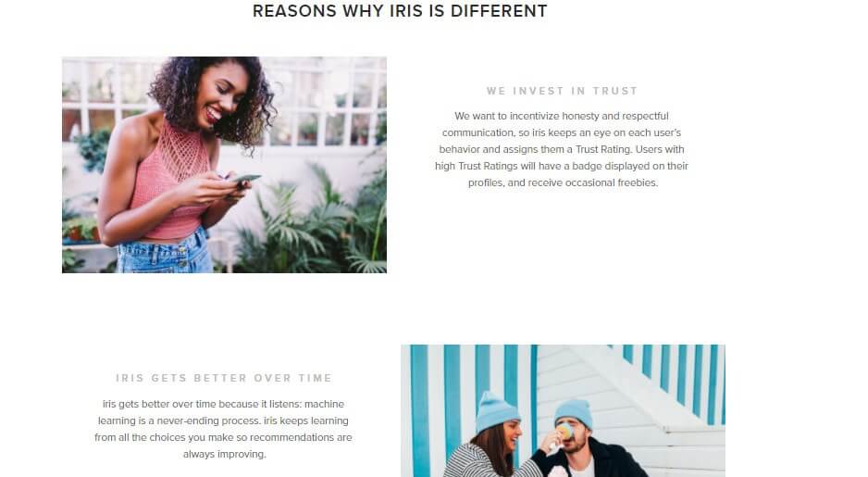Viewport: 868px width, 477px height.
Task: Open the photo of couple in blue beanies
Action: point(563,410)
